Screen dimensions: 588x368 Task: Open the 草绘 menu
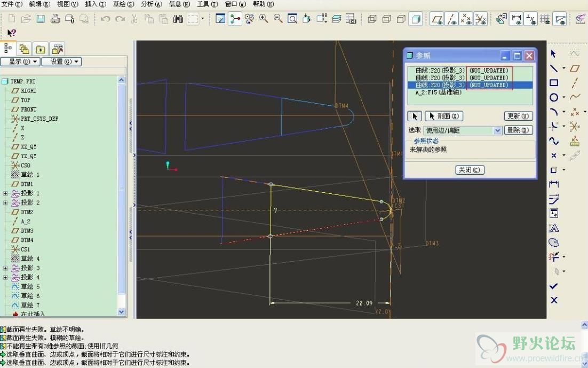click(x=123, y=4)
